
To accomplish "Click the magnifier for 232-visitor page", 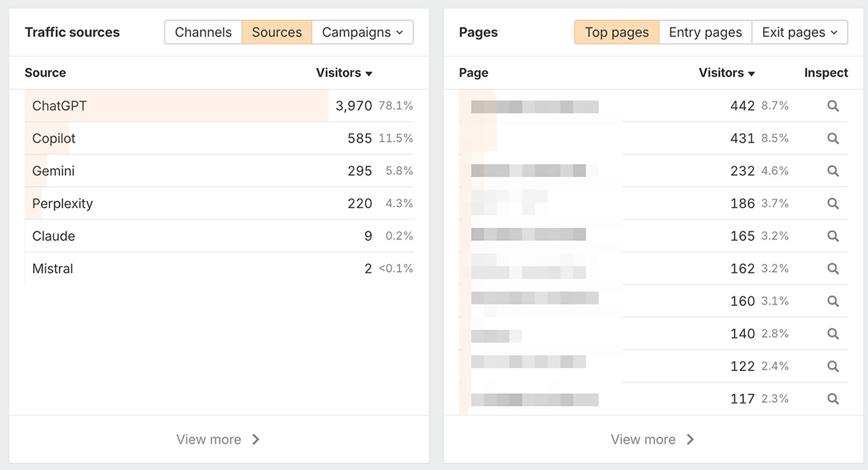I will [833, 171].
